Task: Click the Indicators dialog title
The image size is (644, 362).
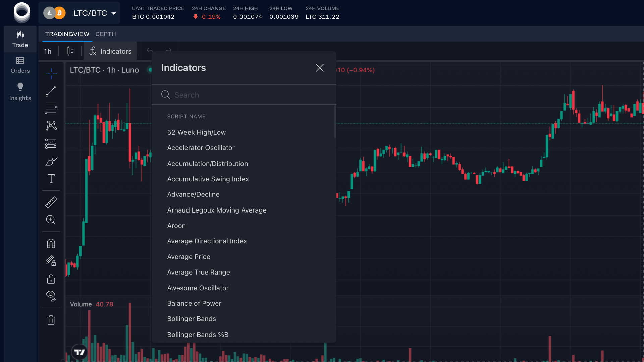Action: click(x=183, y=68)
